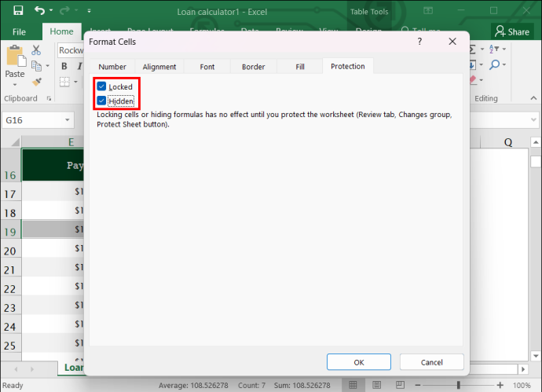Collapse the ribbon with the chevron

533,98
